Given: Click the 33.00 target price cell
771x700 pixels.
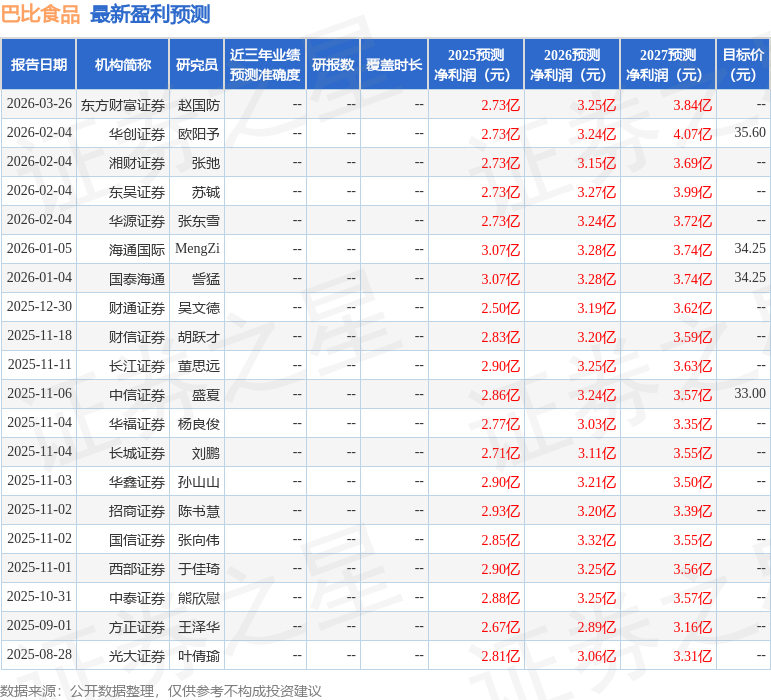Looking at the screenshot, I should click(749, 394).
